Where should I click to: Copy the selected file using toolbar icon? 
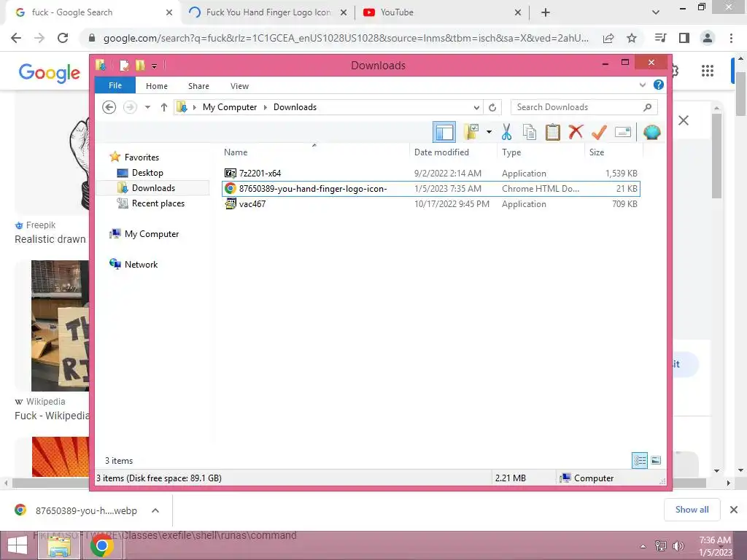(x=530, y=132)
